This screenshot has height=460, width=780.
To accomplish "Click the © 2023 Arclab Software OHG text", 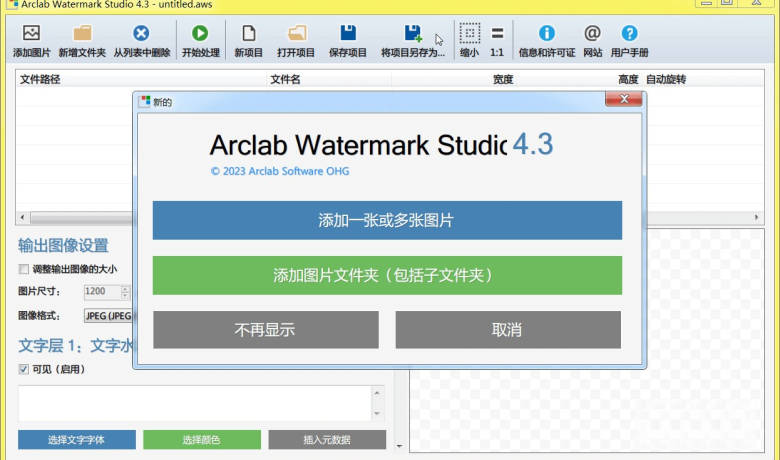I will [280, 171].
